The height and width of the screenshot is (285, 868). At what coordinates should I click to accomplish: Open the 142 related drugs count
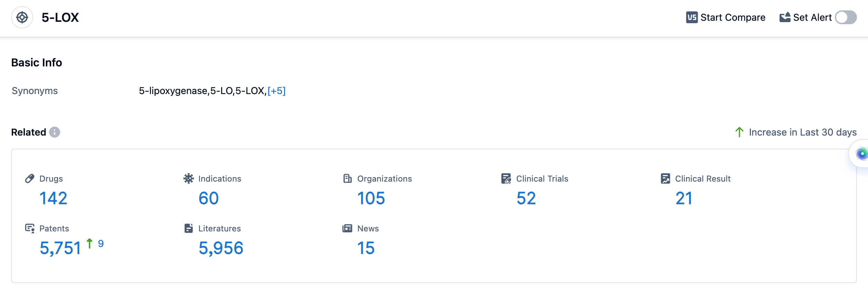point(53,198)
